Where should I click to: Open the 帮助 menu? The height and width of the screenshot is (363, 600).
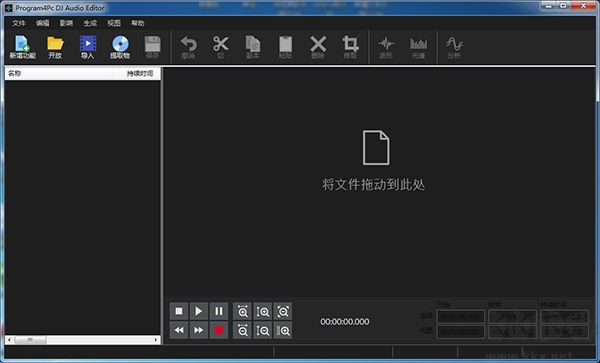[138, 23]
